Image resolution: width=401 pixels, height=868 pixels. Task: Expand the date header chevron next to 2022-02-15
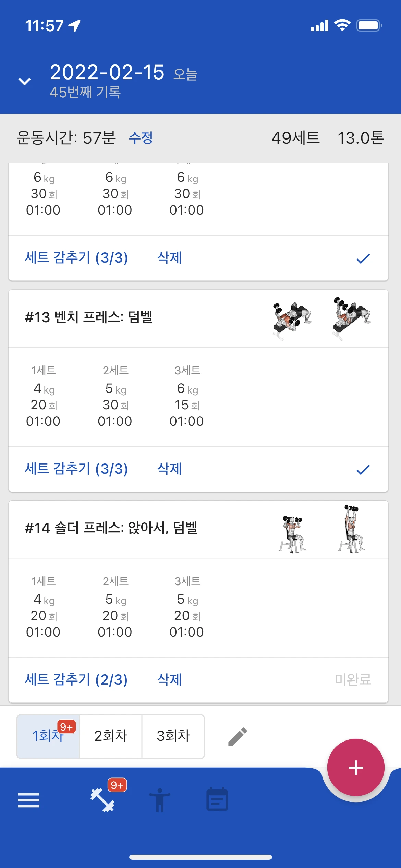(x=24, y=81)
